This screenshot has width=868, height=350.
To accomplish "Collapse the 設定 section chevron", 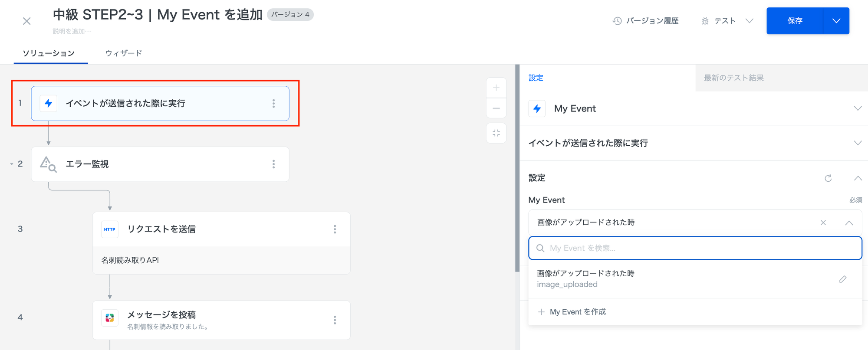I will point(858,178).
